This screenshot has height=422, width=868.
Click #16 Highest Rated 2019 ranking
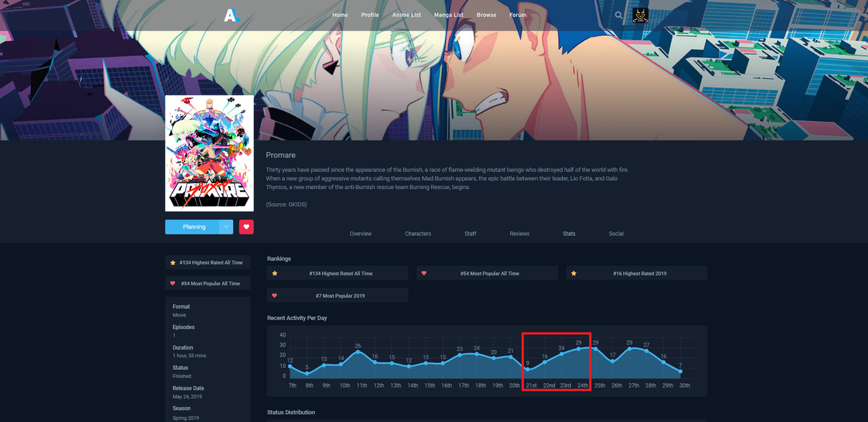(637, 273)
